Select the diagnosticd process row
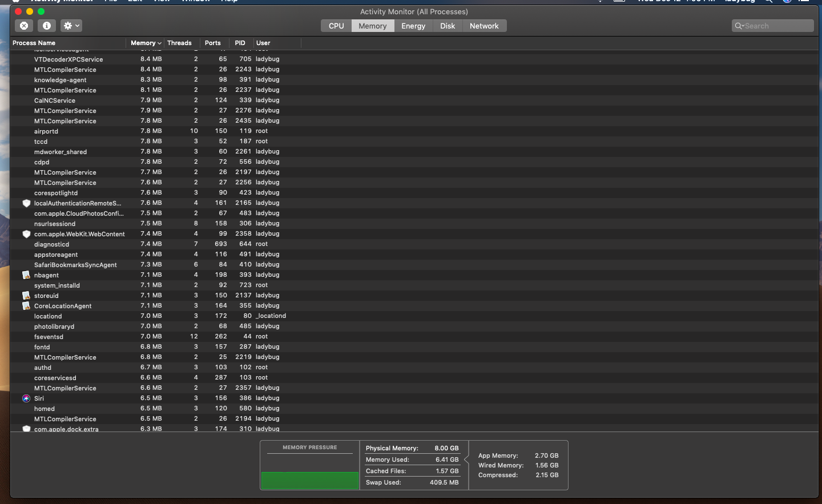 click(414, 244)
